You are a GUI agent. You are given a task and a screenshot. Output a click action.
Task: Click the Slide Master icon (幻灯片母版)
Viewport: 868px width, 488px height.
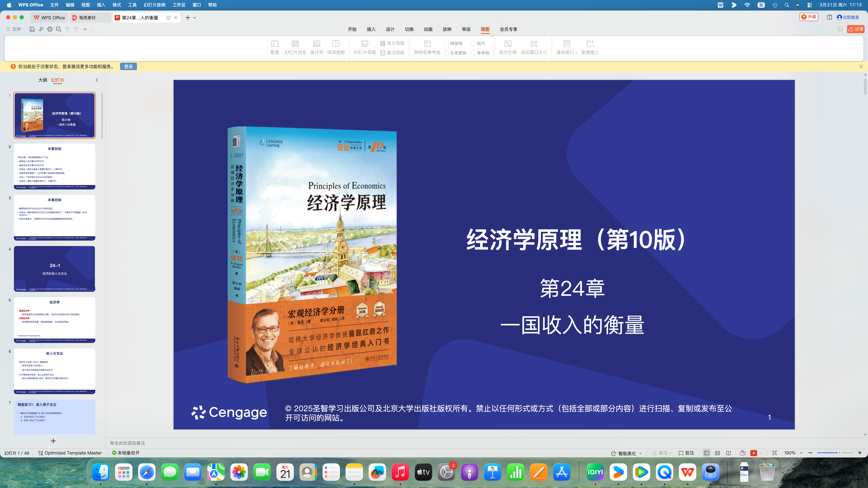pyautogui.click(x=365, y=44)
